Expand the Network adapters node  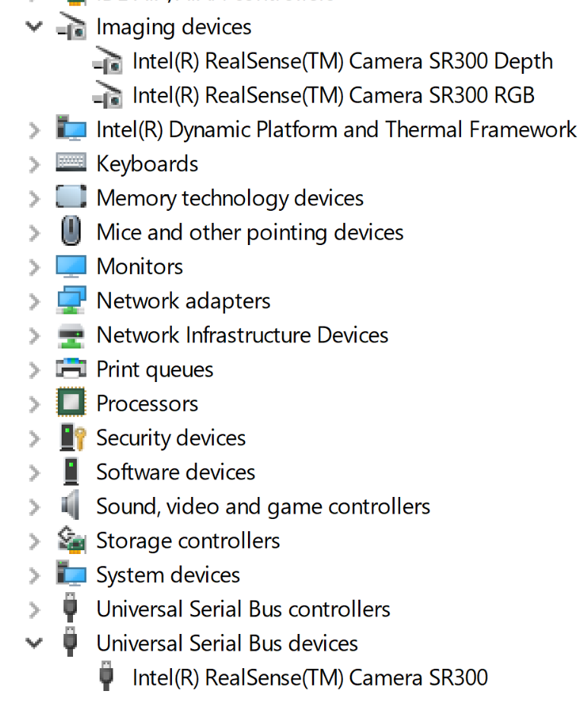tap(33, 301)
